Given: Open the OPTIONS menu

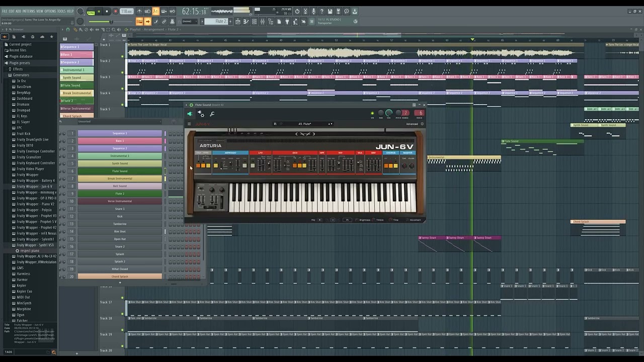Looking at the screenshot, I should point(50,11).
